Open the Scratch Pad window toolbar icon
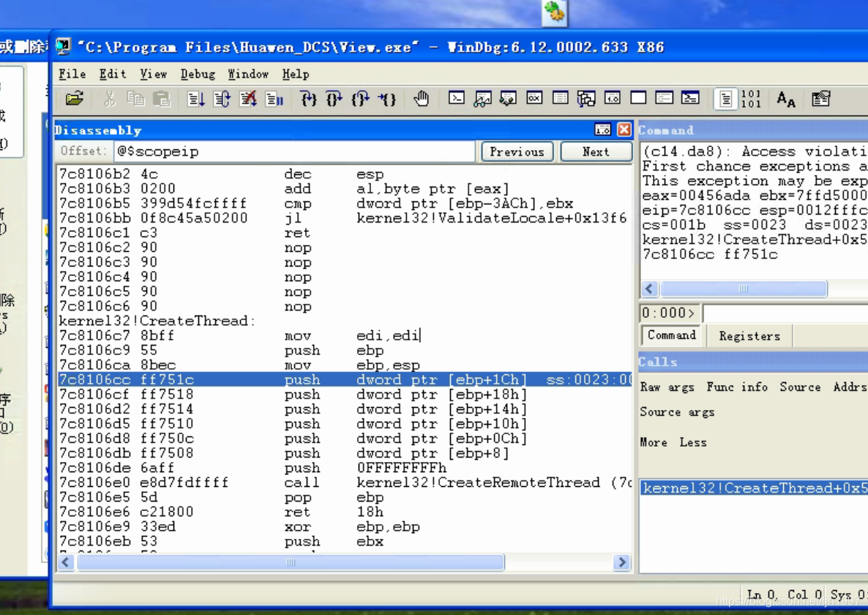The width and height of the screenshot is (868, 615). point(638,99)
